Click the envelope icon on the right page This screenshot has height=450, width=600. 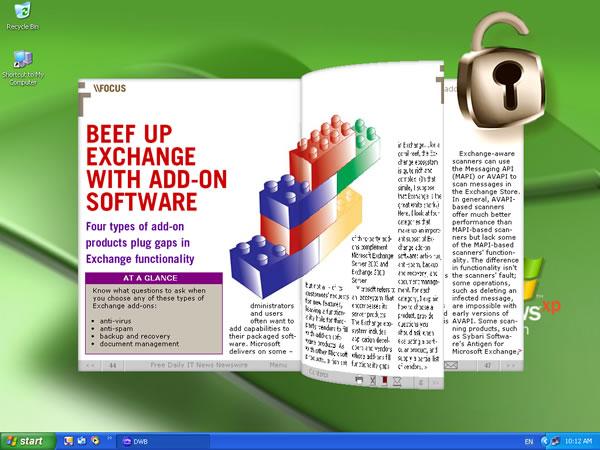point(451,365)
